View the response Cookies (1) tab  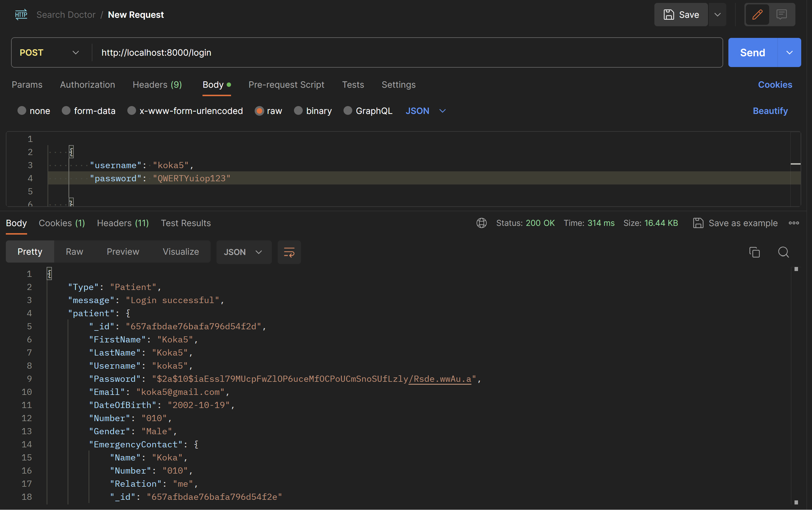point(62,223)
